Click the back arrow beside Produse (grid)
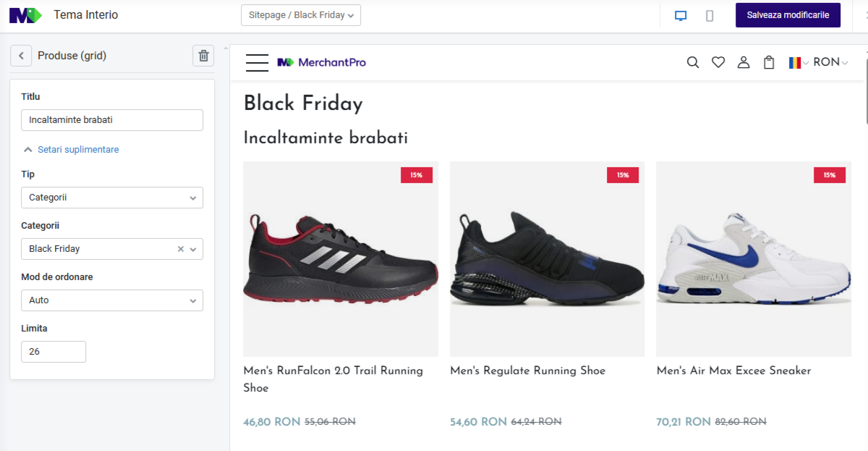Viewport: 868px width, 451px height. click(21, 56)
